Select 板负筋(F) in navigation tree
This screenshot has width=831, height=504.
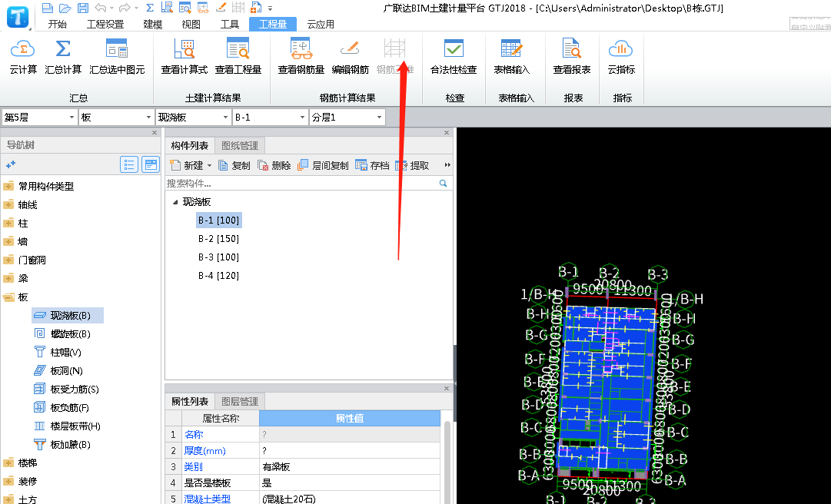(x=61, y=408)
